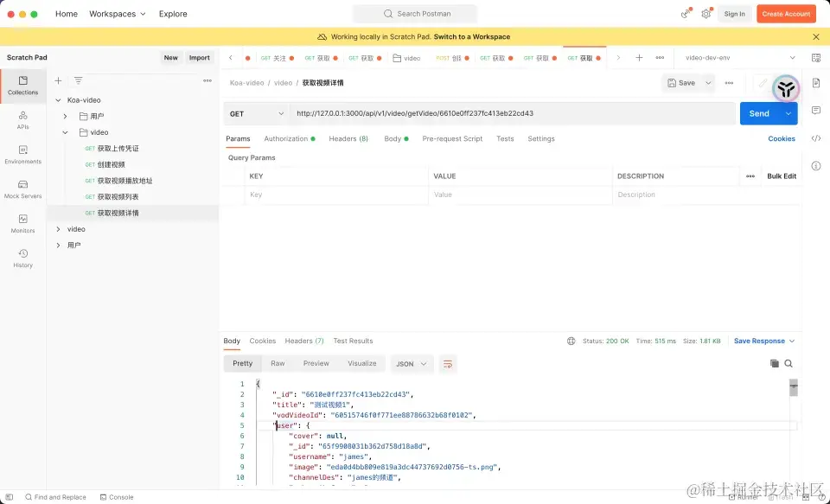The width and height of the screenshot is (830, 504).
Task: Switch to the Authorization request tab
Action: click(x=289, y=138)
